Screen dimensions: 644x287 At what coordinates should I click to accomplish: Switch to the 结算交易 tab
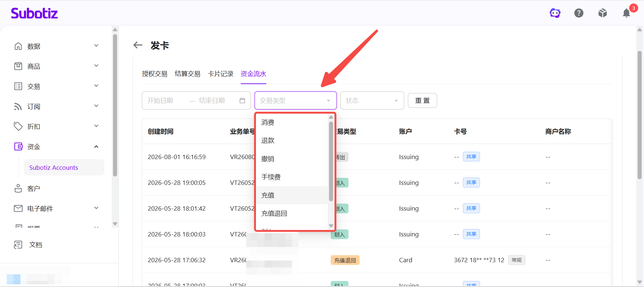pos(187,74)
